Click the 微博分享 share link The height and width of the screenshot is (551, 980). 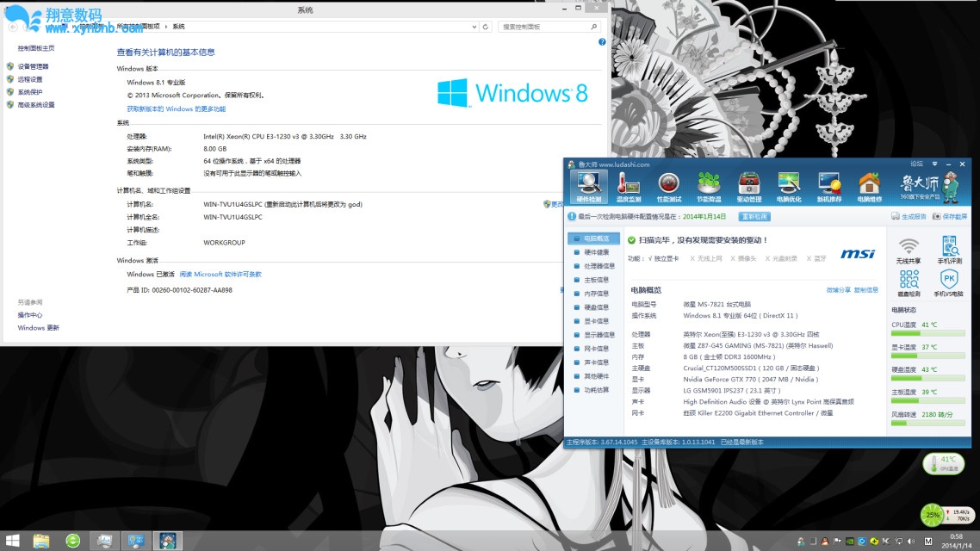click(838, 290)
